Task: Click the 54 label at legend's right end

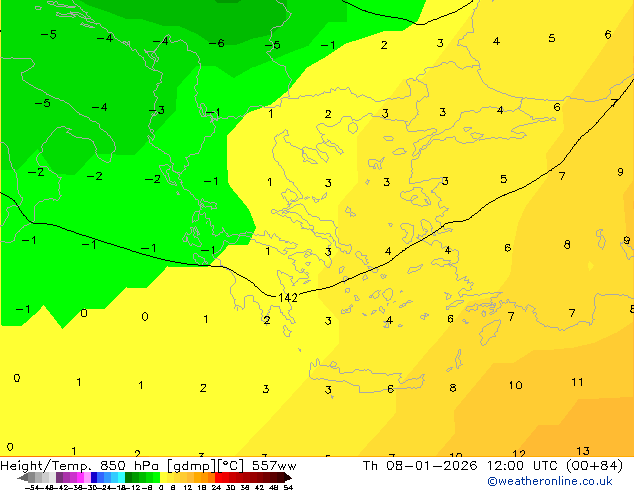Action: (288, 487)
